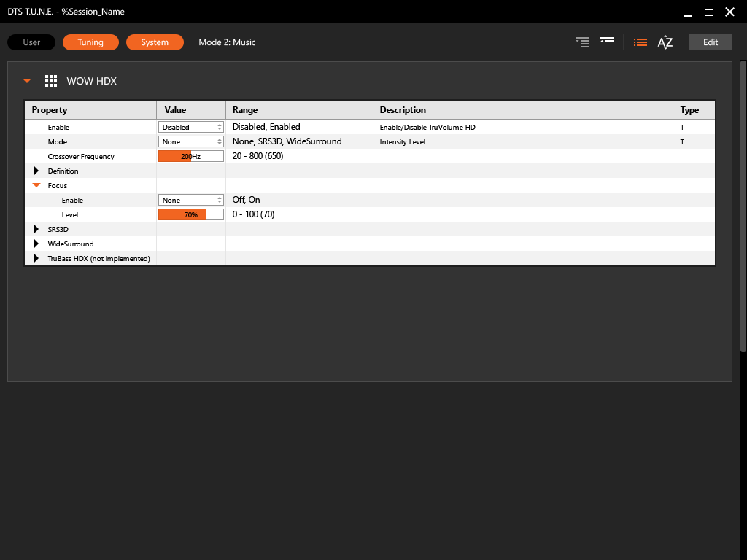The height and width of the screenshot is (560, 747).
Task: Click the Type column header
Action: click(694, 110)
